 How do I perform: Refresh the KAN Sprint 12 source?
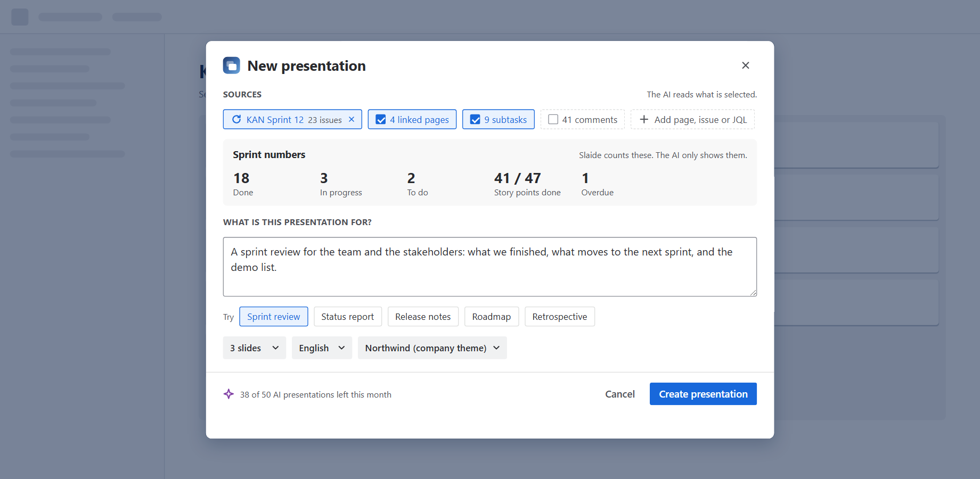click(236, 119)
